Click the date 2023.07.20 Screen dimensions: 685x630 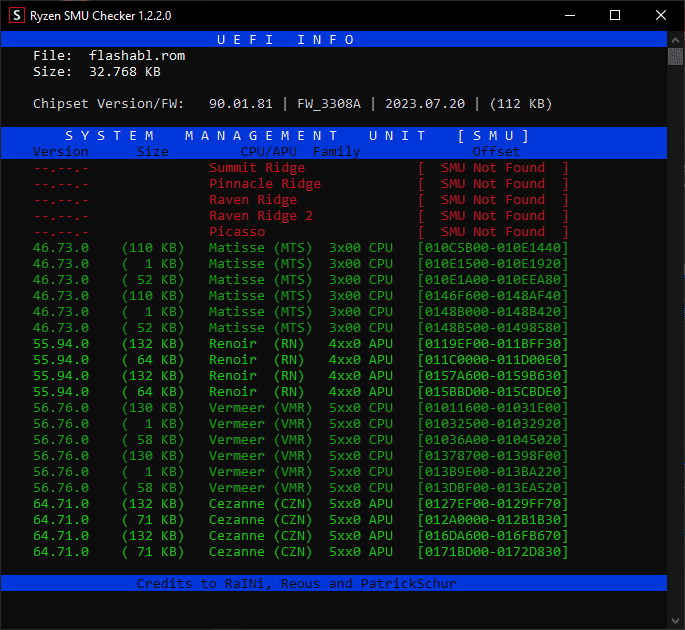(x=425, y=104)
